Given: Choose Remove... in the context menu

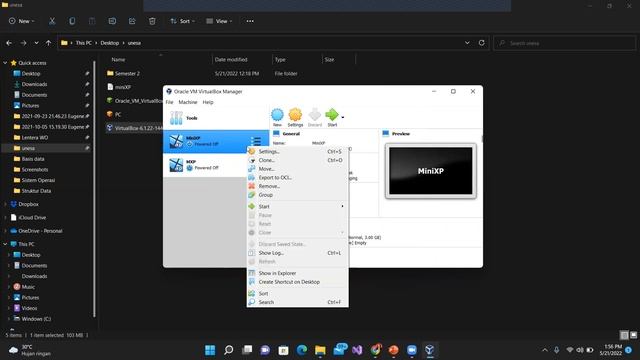Looking at the screenshot, I should 297,186.
